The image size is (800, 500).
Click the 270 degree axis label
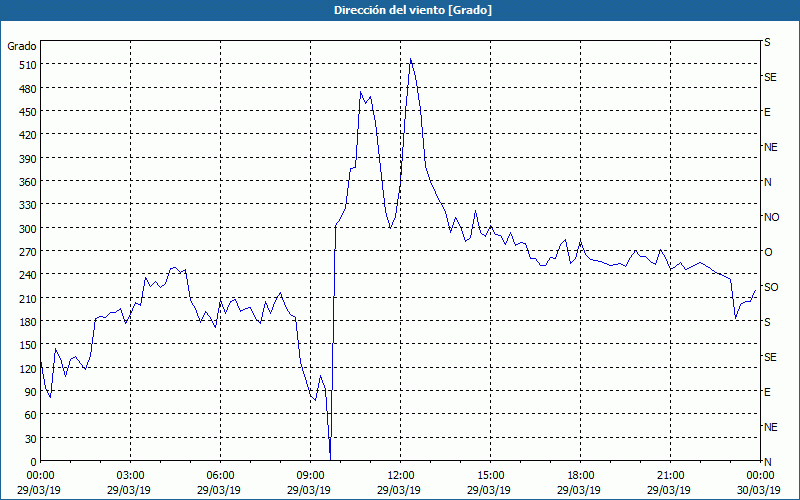click(x=28, y=252)
